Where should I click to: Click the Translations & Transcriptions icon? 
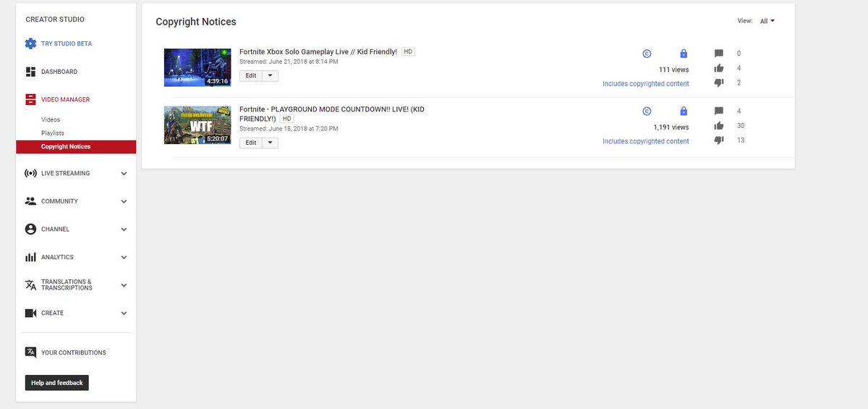point(30,284)
